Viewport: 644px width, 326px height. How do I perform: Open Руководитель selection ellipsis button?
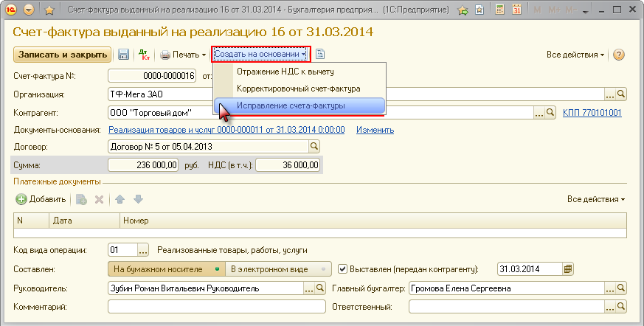click(x=309, y=288)
